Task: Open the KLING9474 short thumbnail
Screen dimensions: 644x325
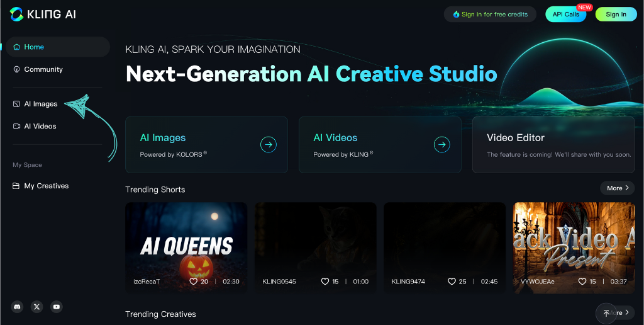Action: click(x=445, y=248)
